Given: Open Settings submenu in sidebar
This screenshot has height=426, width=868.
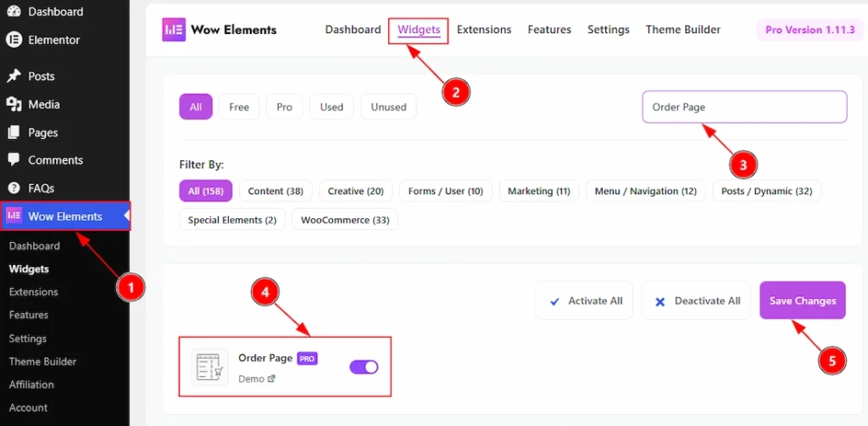Looking at the screenshot, I should click(x=28, y=339).
